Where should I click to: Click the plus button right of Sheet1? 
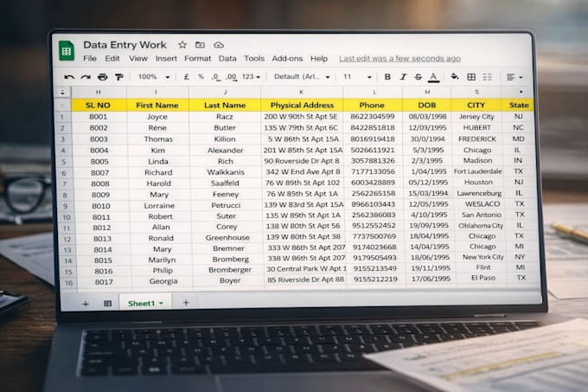tap(186, 303)
